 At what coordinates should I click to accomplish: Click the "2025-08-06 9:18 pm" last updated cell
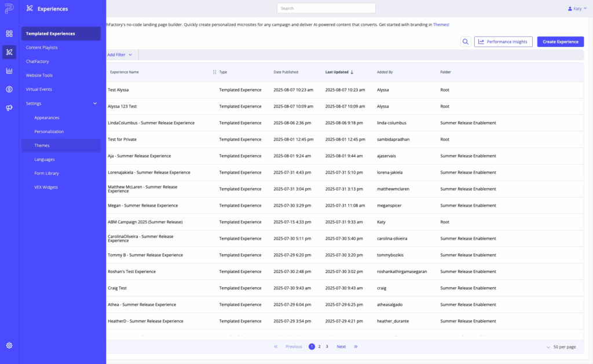click(x=344, y=123)
